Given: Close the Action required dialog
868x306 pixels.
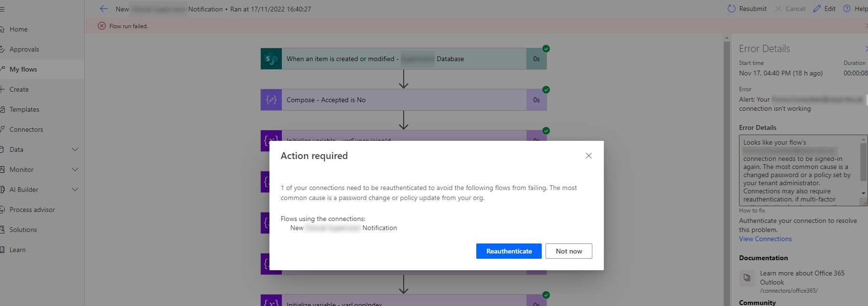Looking at the screenshot, I should pyautogui.click(x=589, y=156).
